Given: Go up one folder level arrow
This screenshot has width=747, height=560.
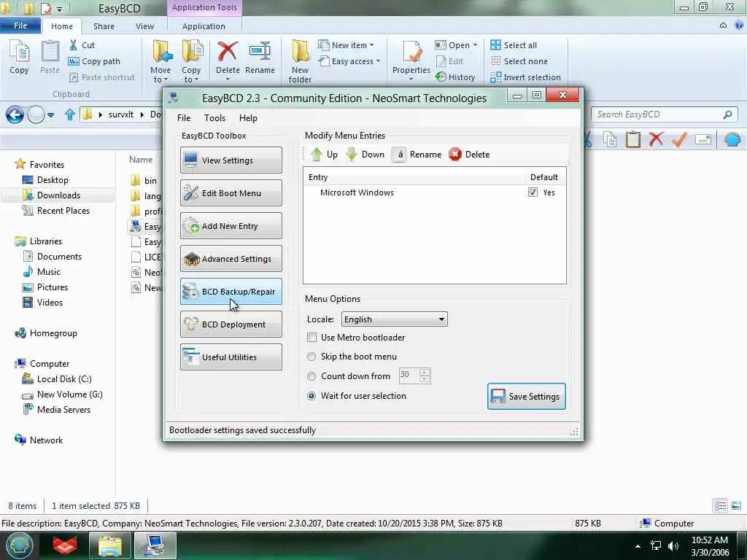Looking at the screenshot, I should pos(69,114).
